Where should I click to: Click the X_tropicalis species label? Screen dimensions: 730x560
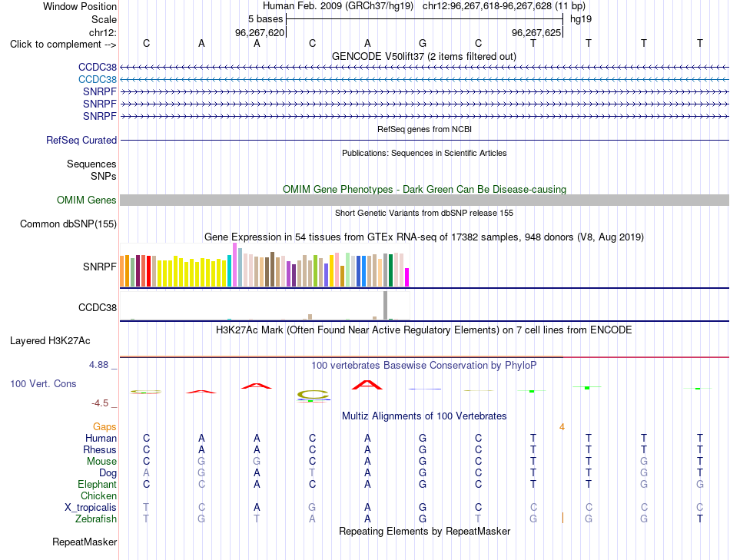click(91, 508)
